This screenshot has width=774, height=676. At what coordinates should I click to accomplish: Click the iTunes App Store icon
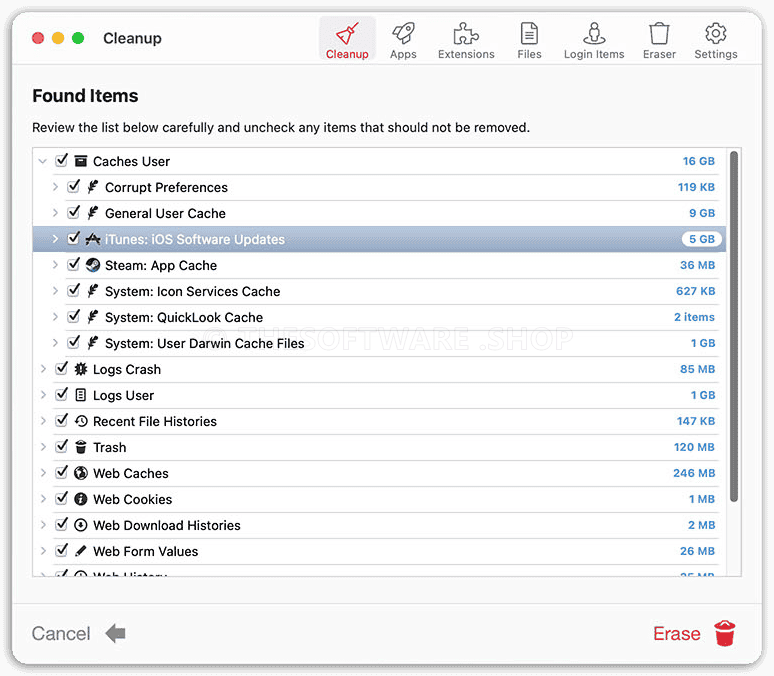point(92,239)
